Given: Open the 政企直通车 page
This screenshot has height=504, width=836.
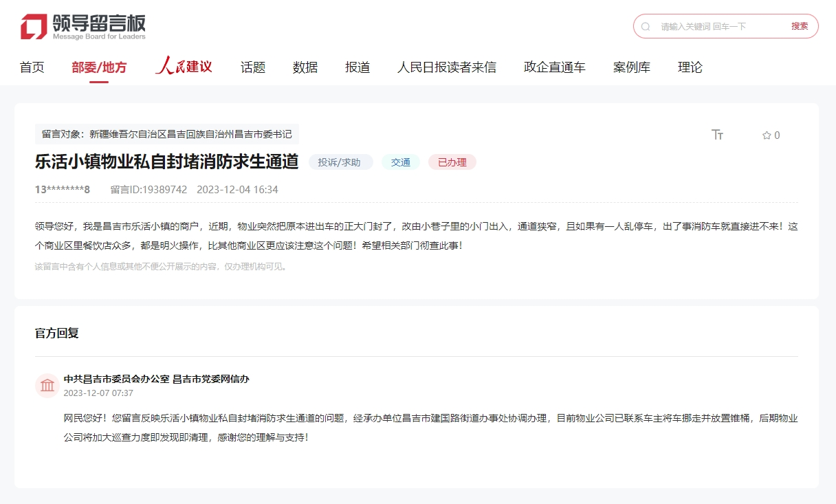Looking at the screenshot, I should click(554, 67).
